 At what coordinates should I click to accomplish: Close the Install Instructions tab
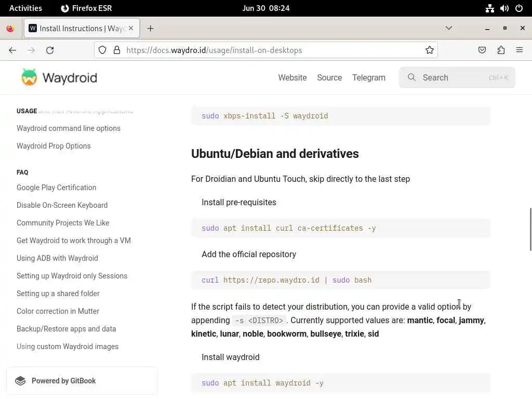pos(131,28)
